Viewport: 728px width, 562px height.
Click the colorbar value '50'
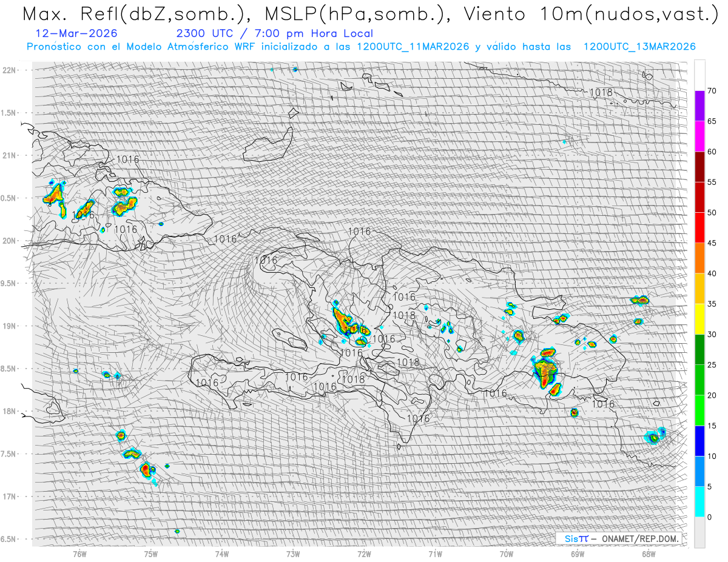tap(712, 213)
